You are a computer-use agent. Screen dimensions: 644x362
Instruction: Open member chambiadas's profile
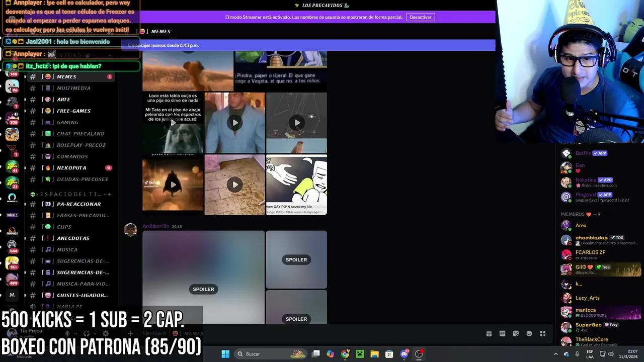600,240
